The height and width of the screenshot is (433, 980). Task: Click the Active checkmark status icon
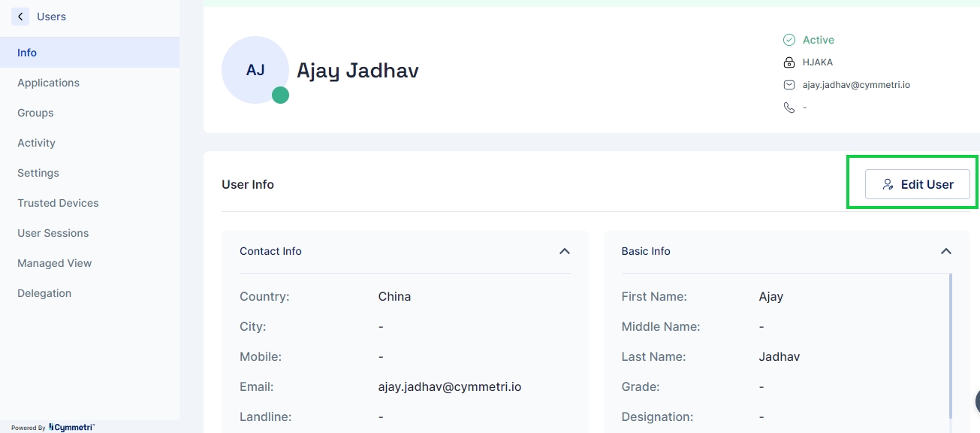pos(789,40)
